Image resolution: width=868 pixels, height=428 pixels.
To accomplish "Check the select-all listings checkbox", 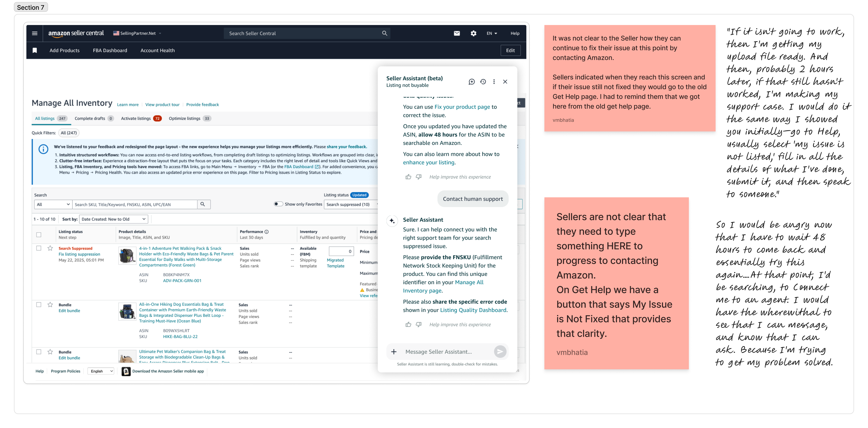I will click(39, 234).
